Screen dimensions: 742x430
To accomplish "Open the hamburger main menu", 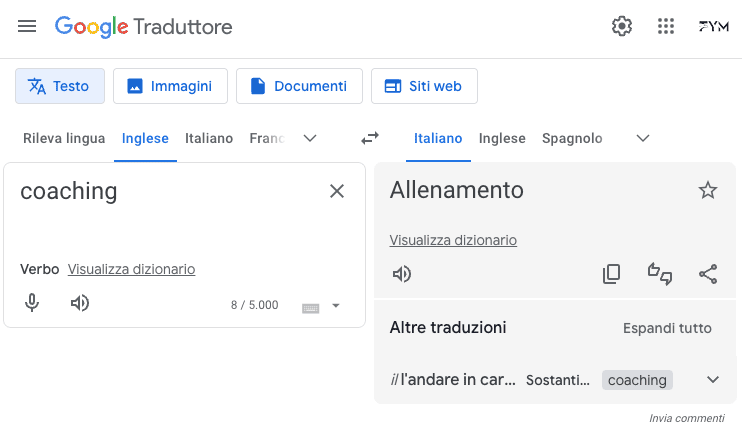I will [x=27, y=26].
